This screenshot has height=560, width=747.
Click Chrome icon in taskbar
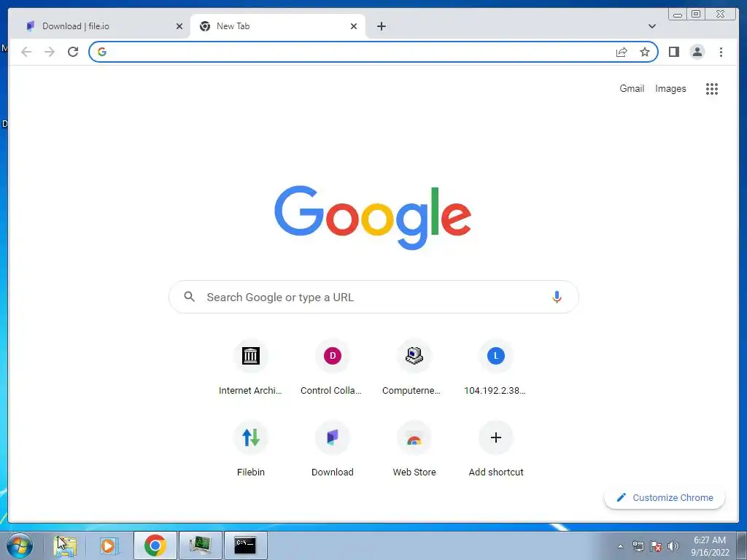[x=155, y=545]
